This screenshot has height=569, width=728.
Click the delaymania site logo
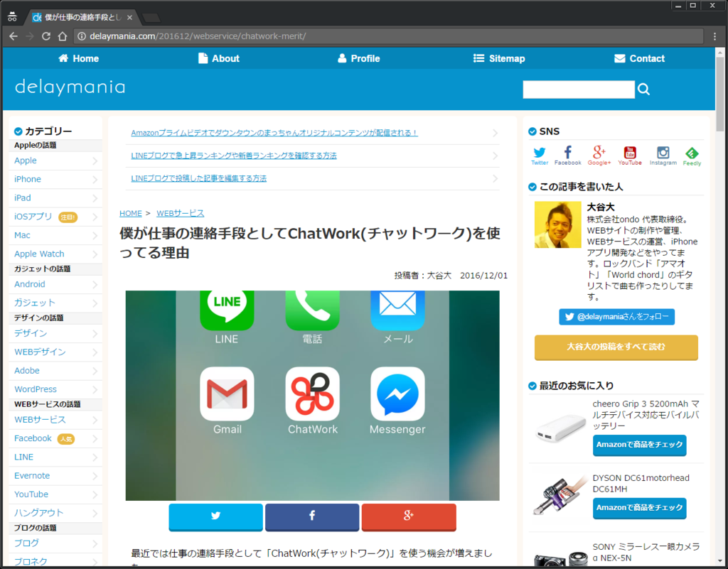pyautogui.click(x=70, y=87)
